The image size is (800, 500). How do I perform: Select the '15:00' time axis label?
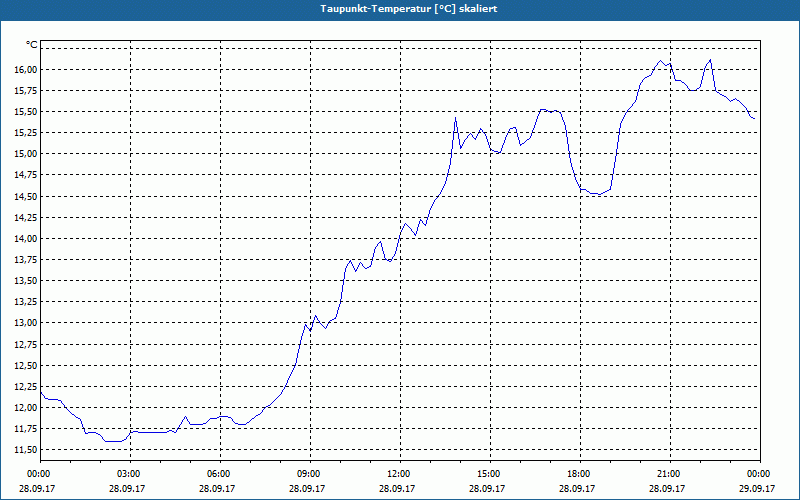(488, 474)
